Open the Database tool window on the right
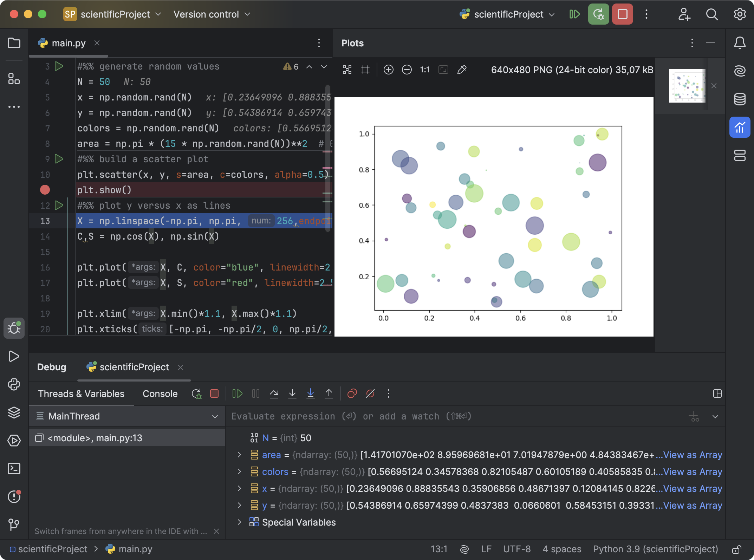This screenshot has width=754, height=560. [x=740, y=99]
